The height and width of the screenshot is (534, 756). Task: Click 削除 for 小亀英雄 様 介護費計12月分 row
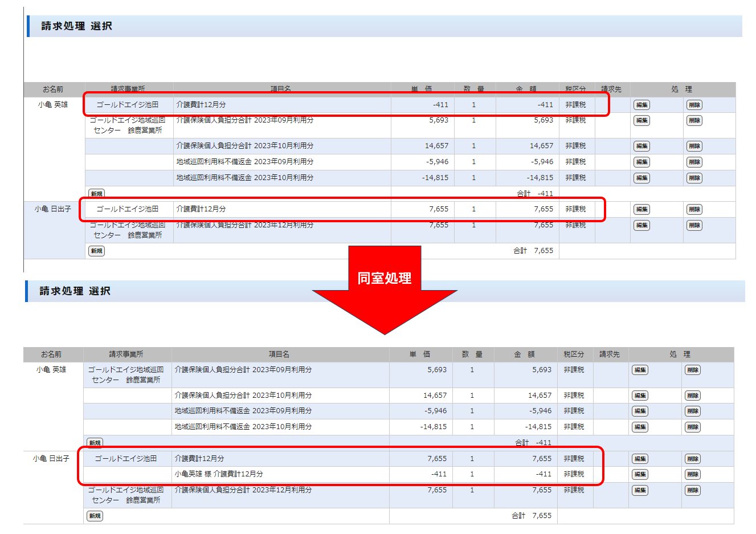pyautogui.click(x=692, y=475)
